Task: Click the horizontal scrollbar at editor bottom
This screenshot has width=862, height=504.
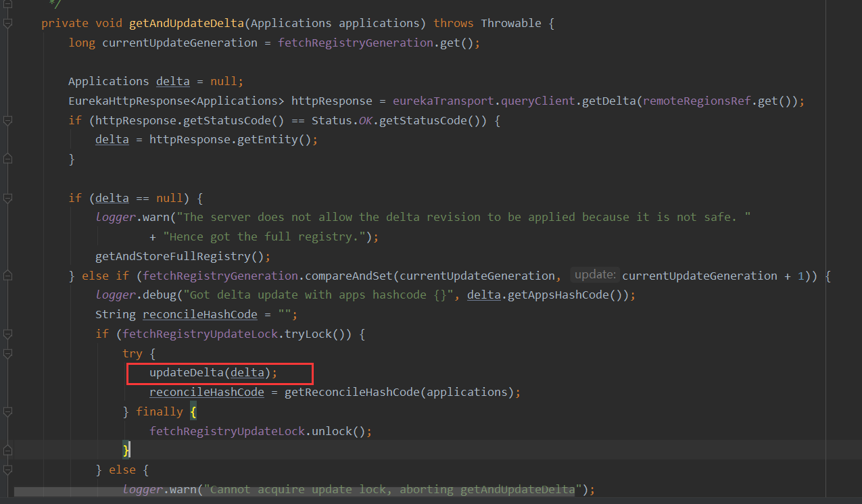Action: (294, 492)
